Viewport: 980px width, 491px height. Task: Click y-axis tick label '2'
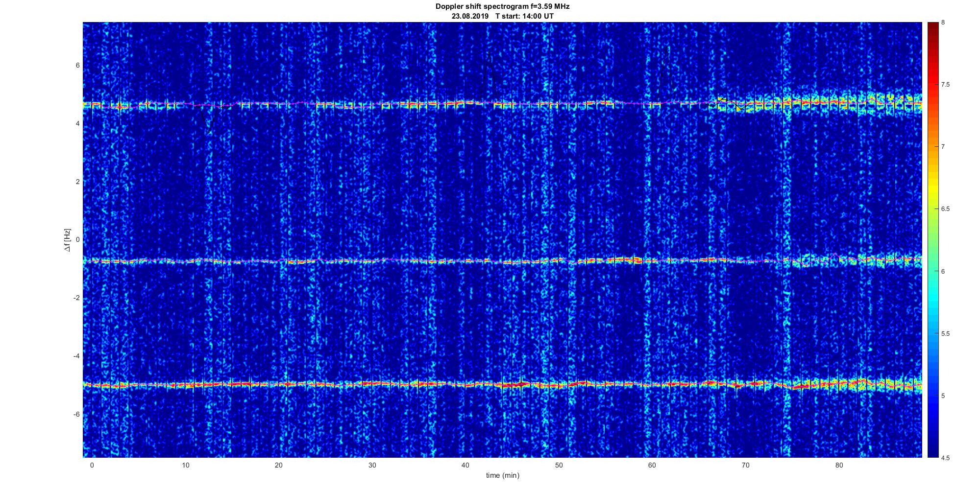(x=78, y=182)
